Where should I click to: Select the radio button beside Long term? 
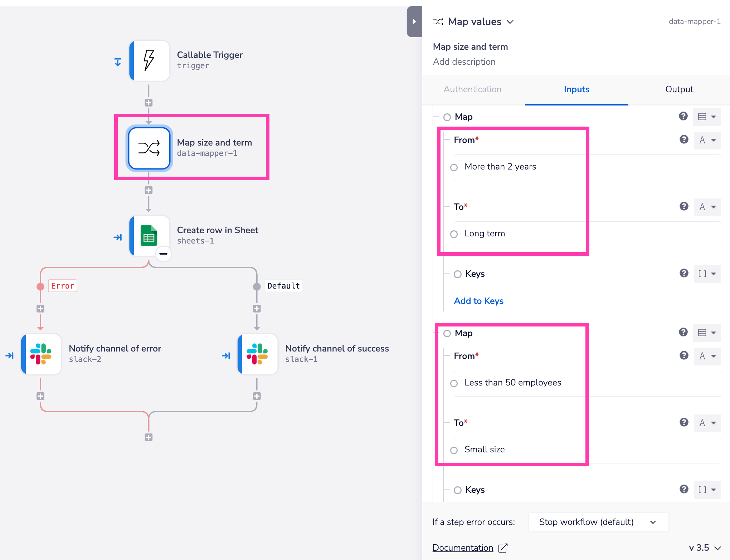pos(454,234)
